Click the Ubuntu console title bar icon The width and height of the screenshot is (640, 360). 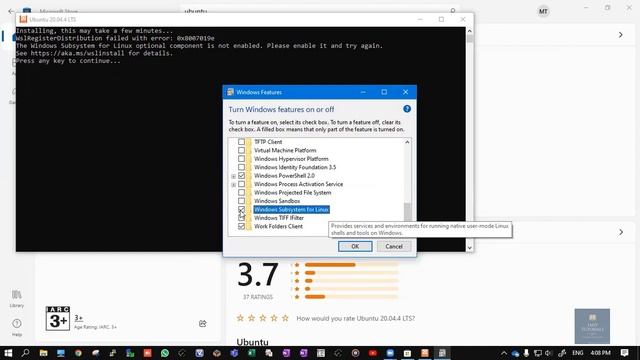tap(23, 19)
